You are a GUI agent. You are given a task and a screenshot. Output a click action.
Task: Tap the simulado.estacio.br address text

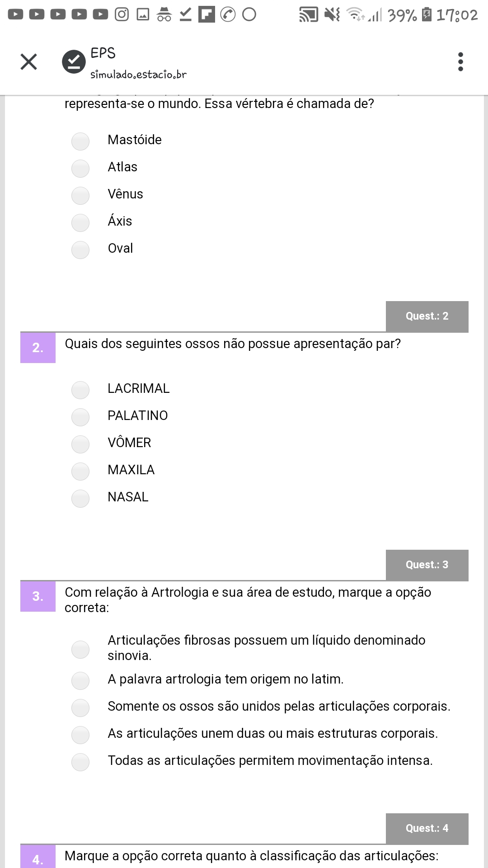138,75
